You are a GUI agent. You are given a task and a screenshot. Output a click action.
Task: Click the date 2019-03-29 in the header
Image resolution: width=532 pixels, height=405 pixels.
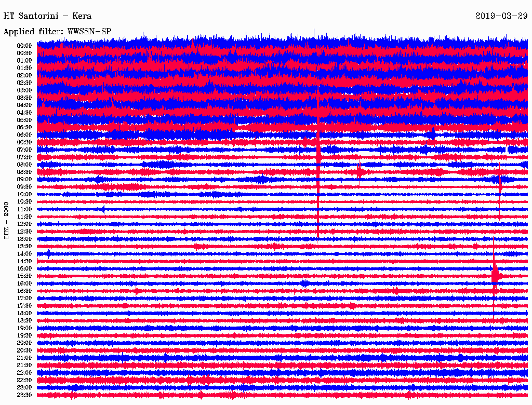501,16
